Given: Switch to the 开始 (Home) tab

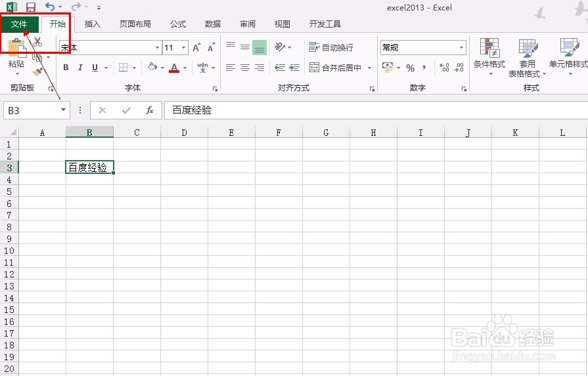Looking at the screenshot, I should coord(57,24).
